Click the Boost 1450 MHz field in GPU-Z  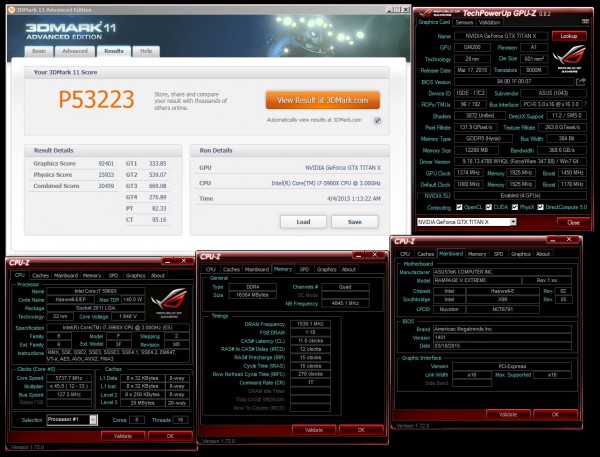(x=572, y=173)
